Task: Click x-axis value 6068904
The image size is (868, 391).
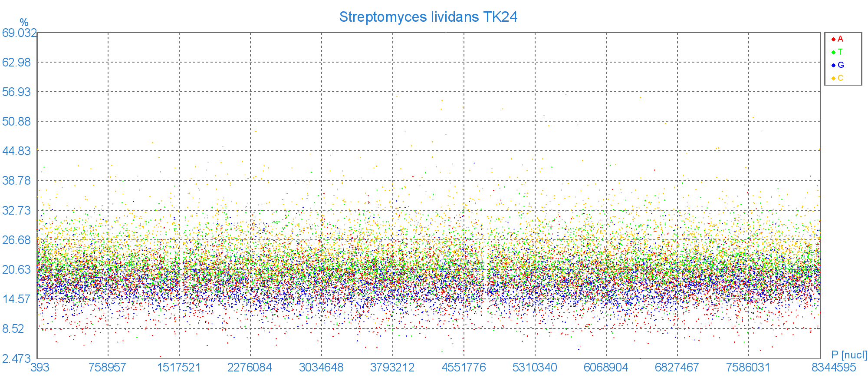Action: click(606, 368)
